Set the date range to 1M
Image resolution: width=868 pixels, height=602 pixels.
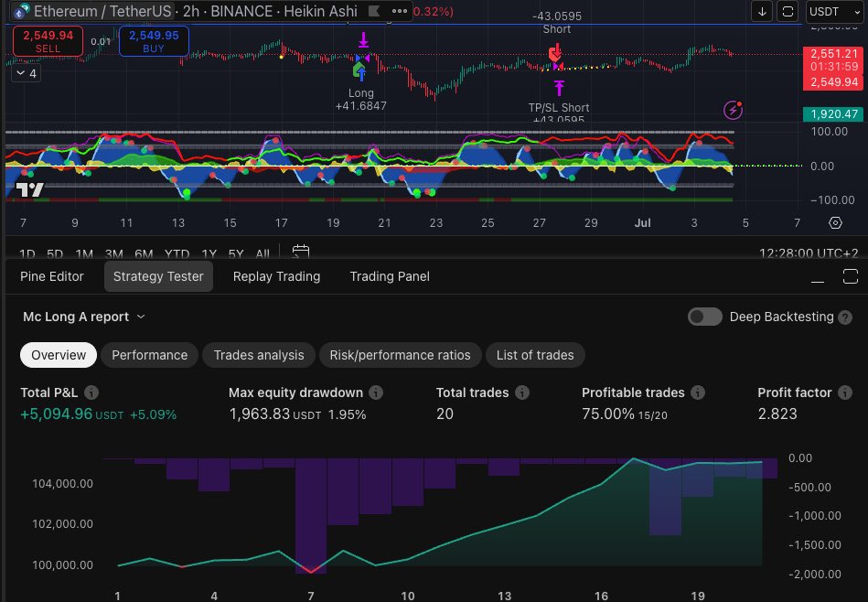click(84, 254)
